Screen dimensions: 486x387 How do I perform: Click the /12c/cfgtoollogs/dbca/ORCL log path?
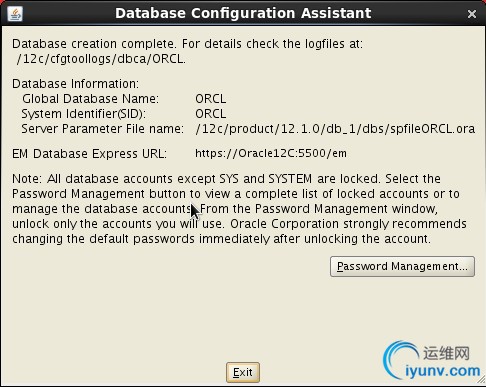coord(101,59)
